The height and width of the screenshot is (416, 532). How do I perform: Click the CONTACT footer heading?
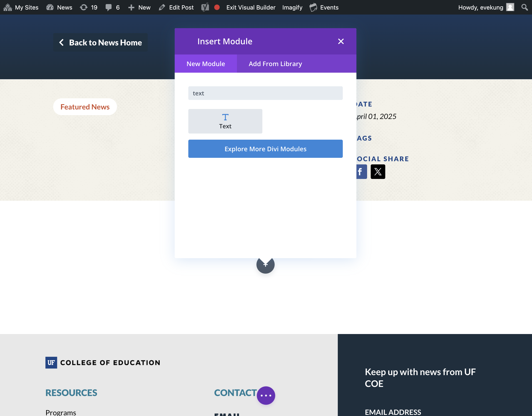[x=235, y=393]
